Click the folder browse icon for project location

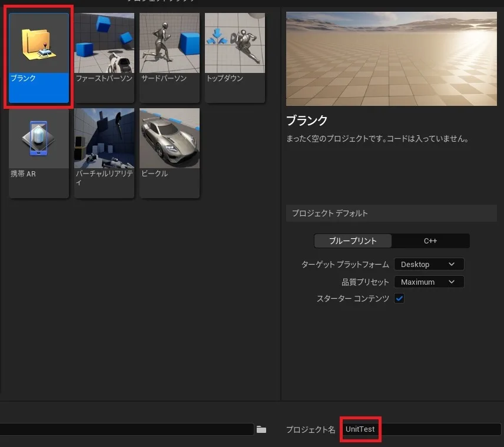261,430
